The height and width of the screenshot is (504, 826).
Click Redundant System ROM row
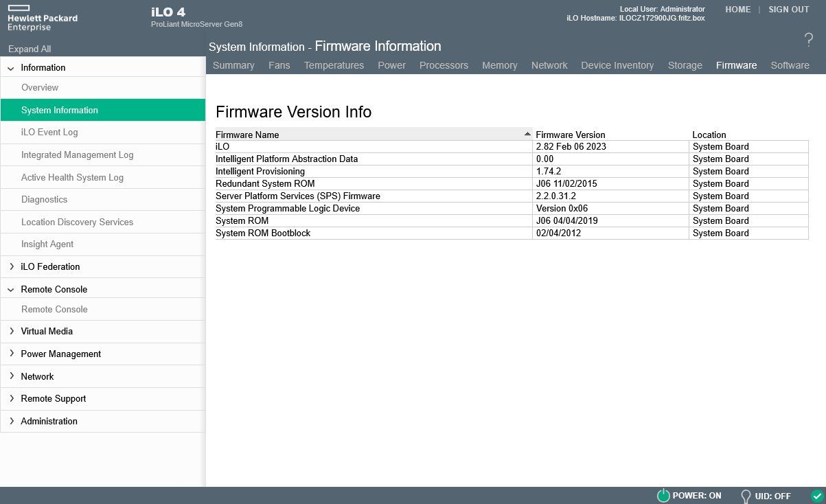click(512, 183)
